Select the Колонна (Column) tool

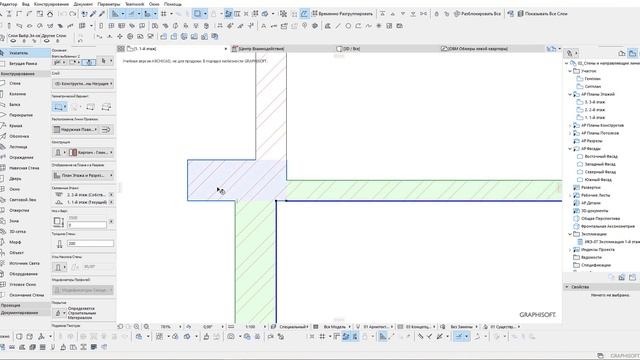tap(17, 94)
